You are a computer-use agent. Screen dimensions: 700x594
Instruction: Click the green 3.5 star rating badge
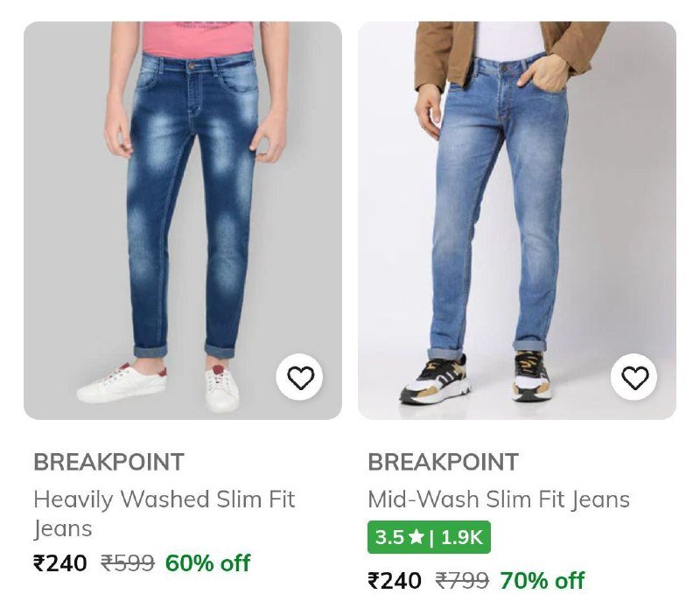[429, 537]
